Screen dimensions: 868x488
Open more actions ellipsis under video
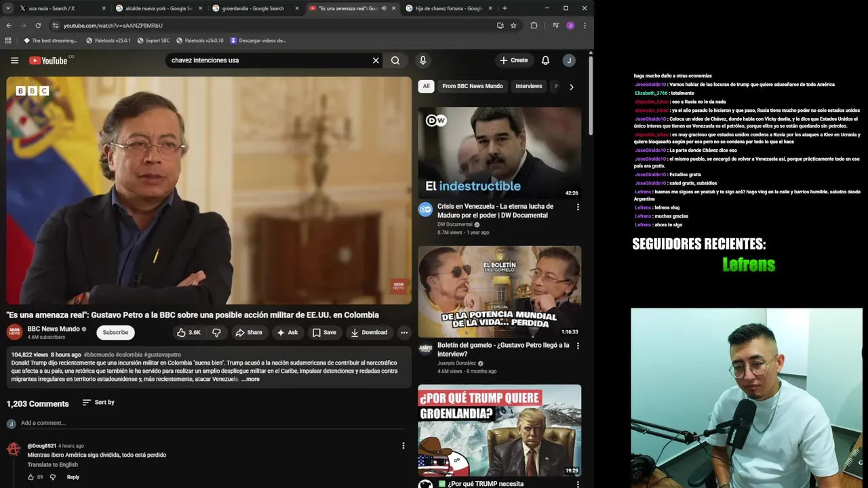(404, 332)
